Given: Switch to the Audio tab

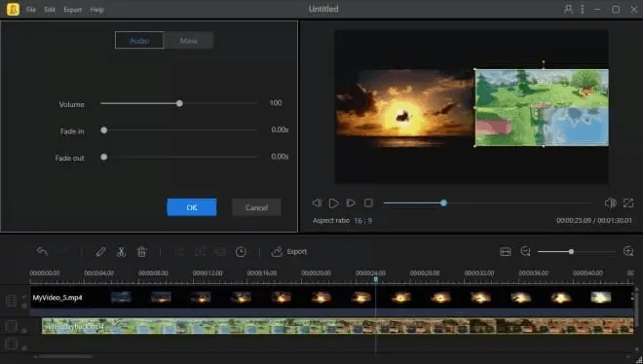Looking at the screenshot, I should 139,41.
